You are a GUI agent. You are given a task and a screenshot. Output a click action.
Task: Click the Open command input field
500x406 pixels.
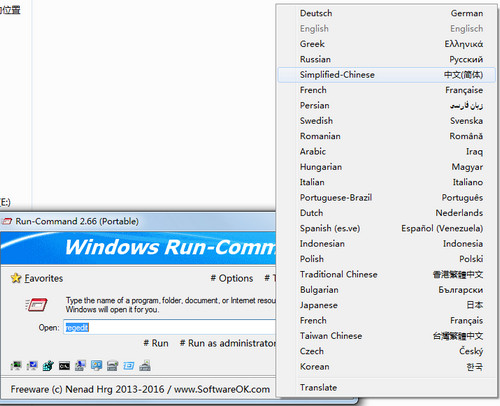(170, 327)
